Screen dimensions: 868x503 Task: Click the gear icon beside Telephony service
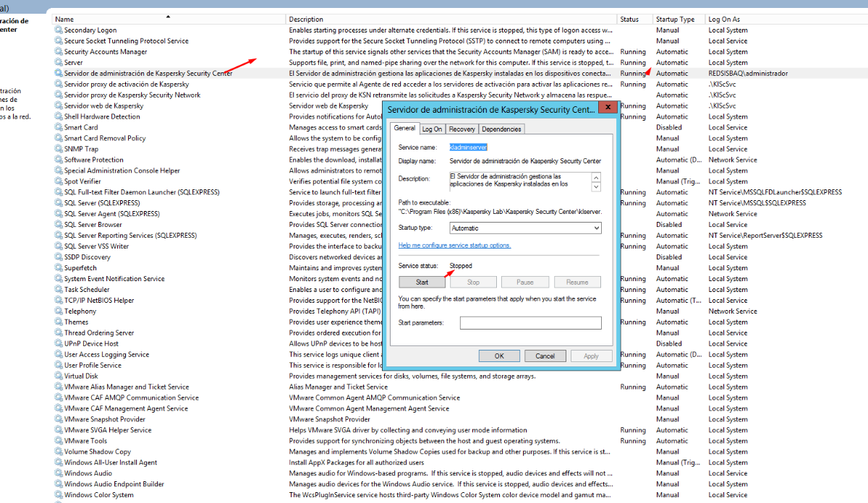pyautogui.click(x=59, y=311)
